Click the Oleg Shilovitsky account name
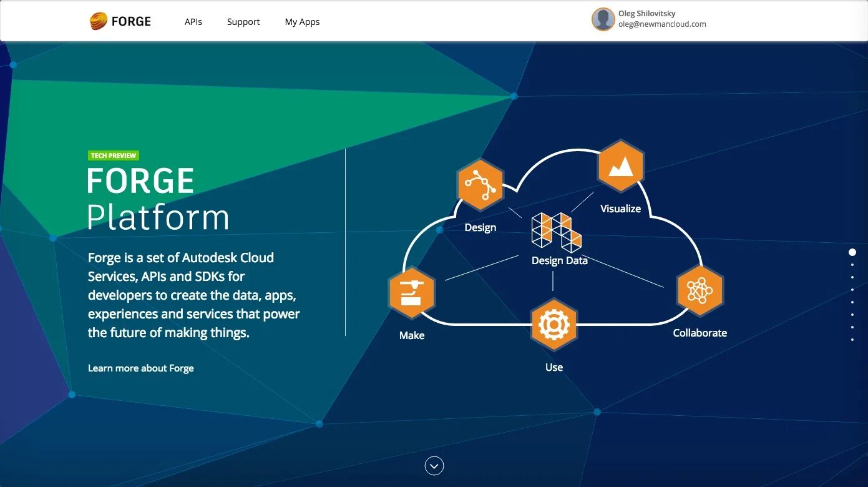This screenshot has height=487, width=868. [647, 14]
